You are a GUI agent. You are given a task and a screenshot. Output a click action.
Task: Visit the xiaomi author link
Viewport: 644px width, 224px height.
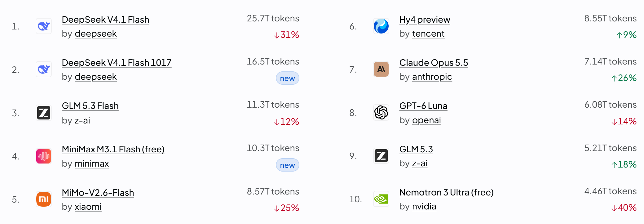click(88, 207)
